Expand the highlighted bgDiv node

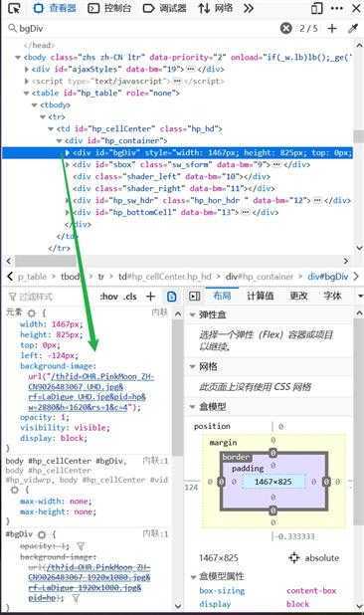pos(68,152)
